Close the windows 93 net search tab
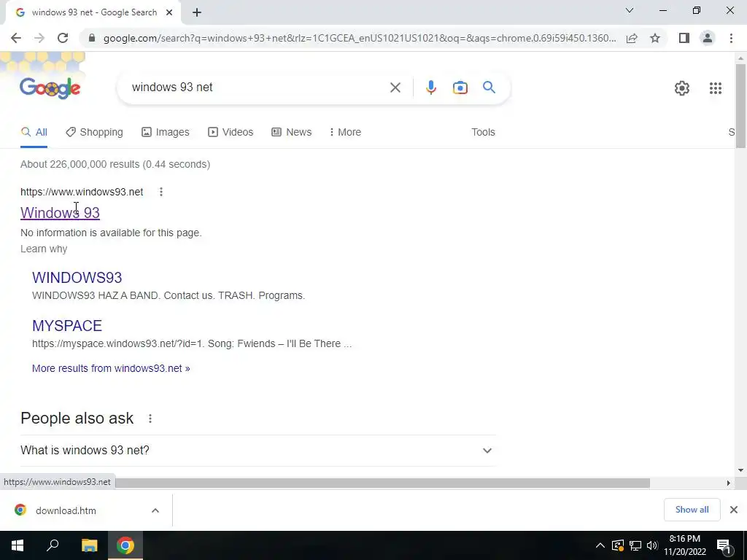The image size is (747, 560). tap(169, 13)
